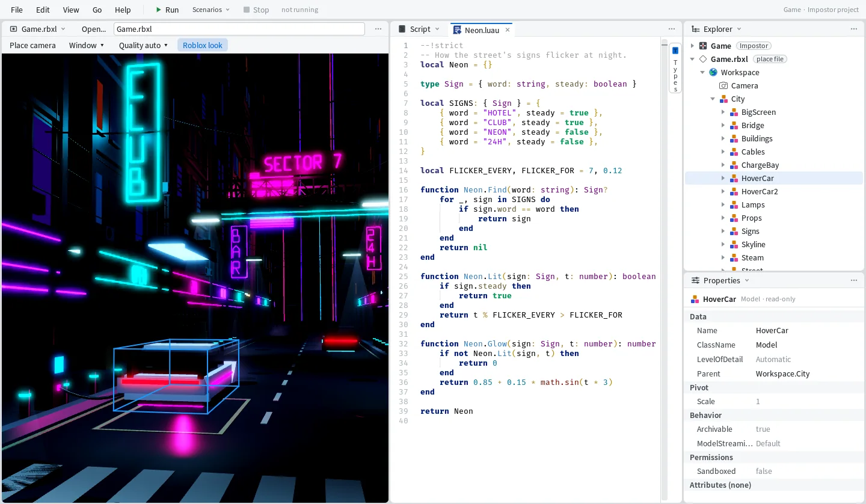
Task: Open the editor panel more options menu
Action: (672, 29)
